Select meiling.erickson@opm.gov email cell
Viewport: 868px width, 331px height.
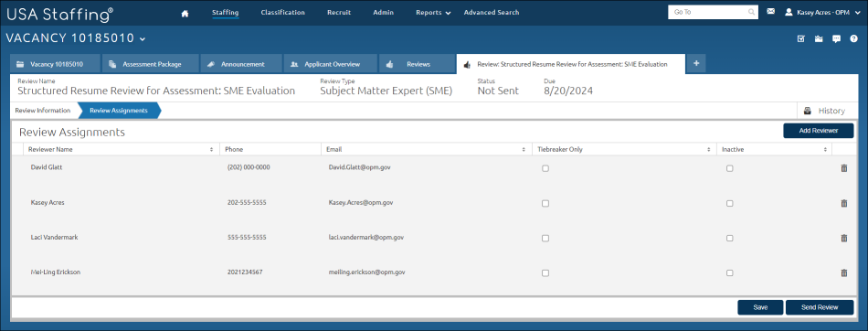367,272
